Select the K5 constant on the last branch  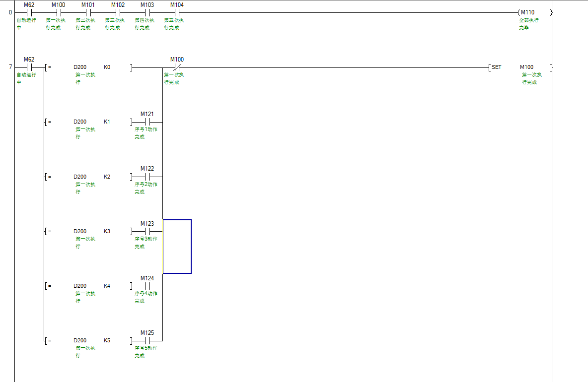click(107, 341)
